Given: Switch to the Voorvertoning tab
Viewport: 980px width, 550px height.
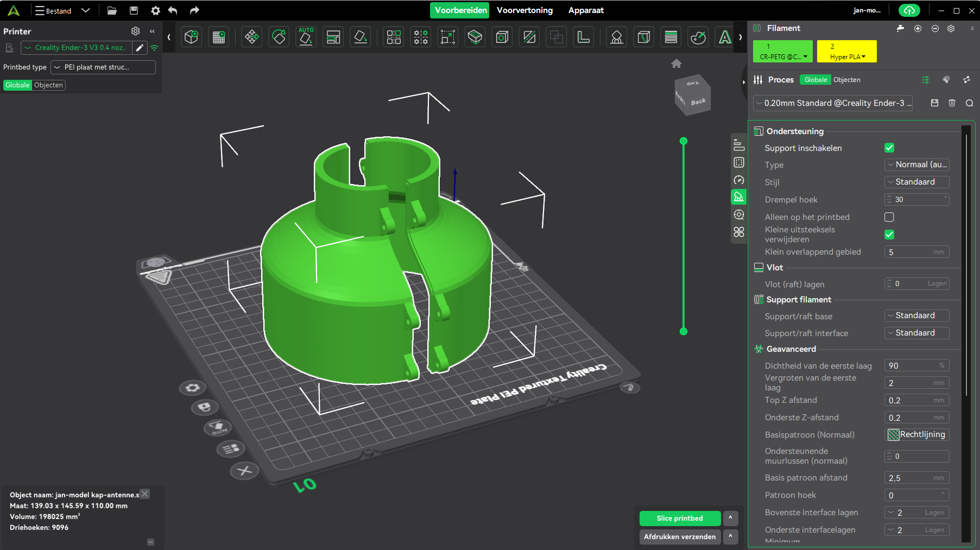Looking at the screenshot, I should point(524,10).
